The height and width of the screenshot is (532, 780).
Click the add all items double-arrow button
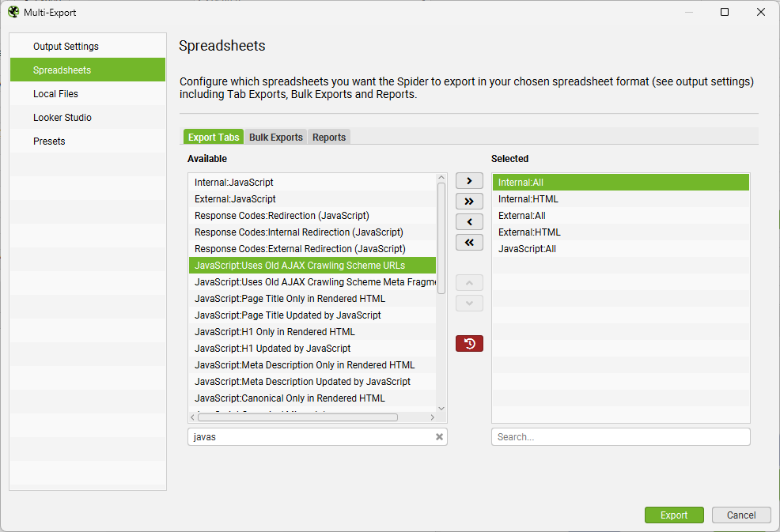click(x=469, y=202)
